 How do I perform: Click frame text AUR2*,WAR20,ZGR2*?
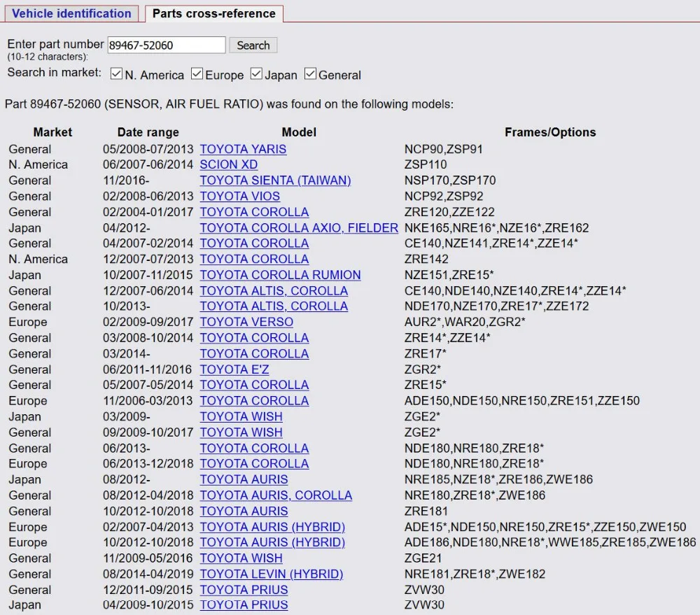pyautogui.click(x=465, y=322)
